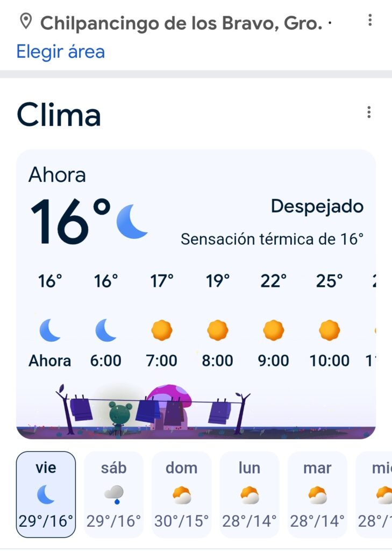Screen dimensions: 392x551
Task: Tap the sun icon for 8:00
Action: [x=218, y=330]
